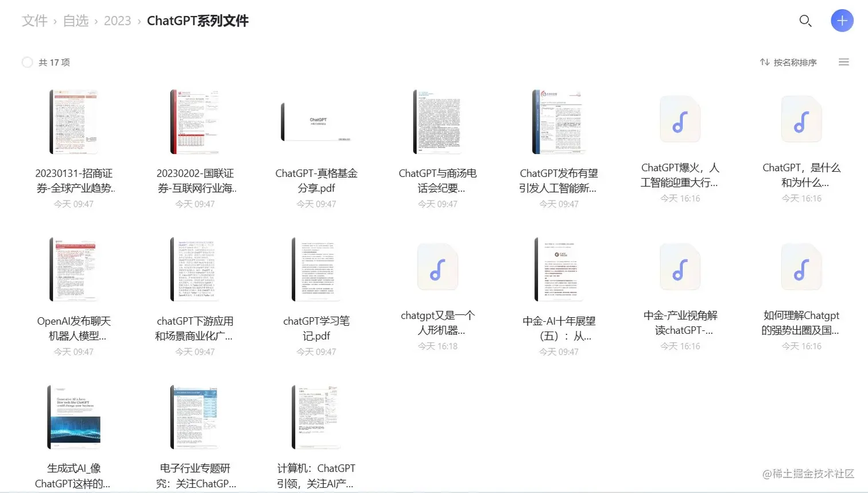Tick the select-all circle beside 共 17 项
Image resolution: width=868 pixels, height=493 pixels.
pos(27,62)
